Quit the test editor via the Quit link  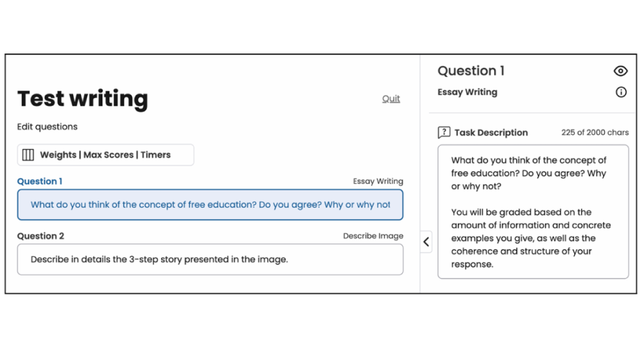pyautogui.click(x=391, y=99)
